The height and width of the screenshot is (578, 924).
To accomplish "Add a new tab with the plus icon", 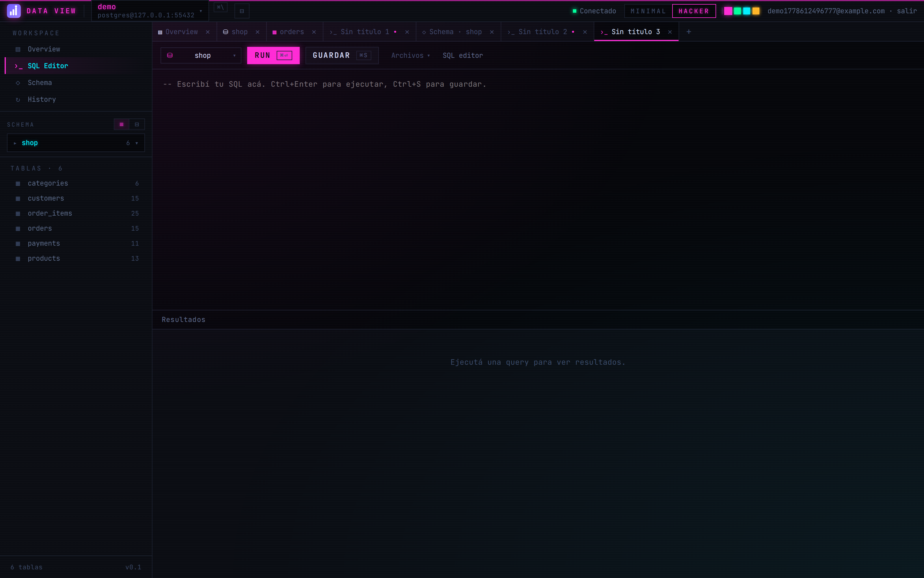I will pos(689,32).
